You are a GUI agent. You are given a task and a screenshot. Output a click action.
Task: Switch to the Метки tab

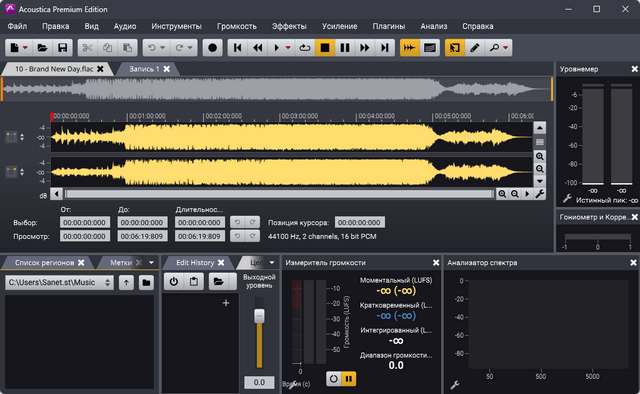[121, 263]
